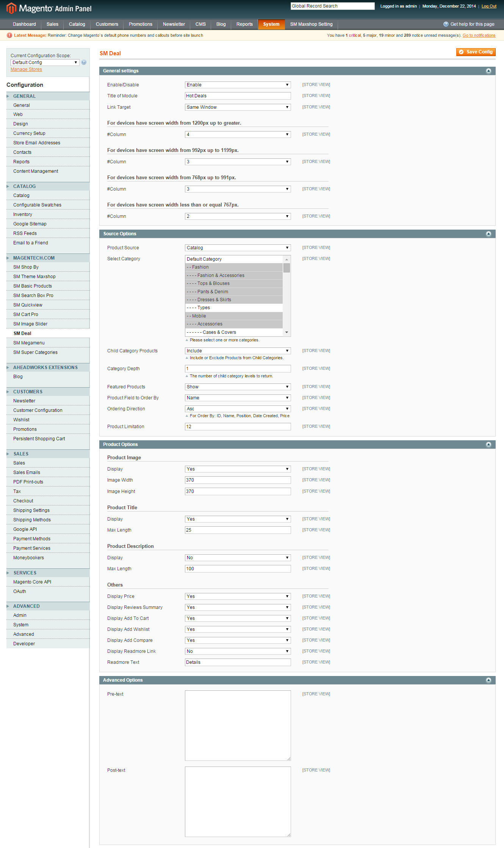Select Default Category in the list
This screenshot has height=848, width=504.
tap(234, 259)
